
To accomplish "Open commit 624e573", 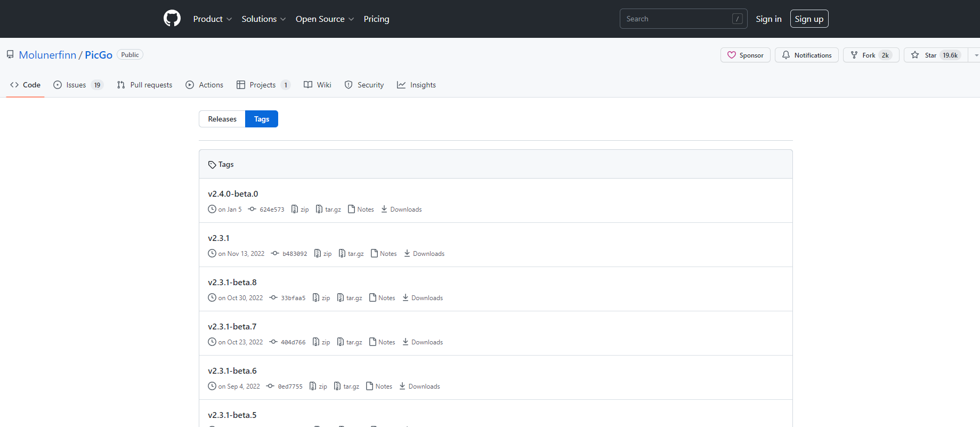I will pos(266,210).
